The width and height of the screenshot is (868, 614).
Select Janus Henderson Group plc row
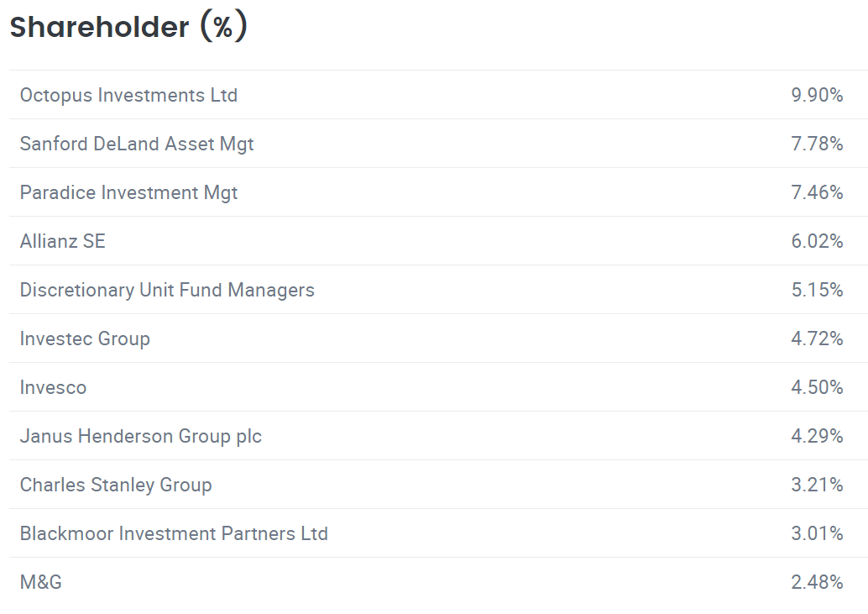[x=438, y=436]
